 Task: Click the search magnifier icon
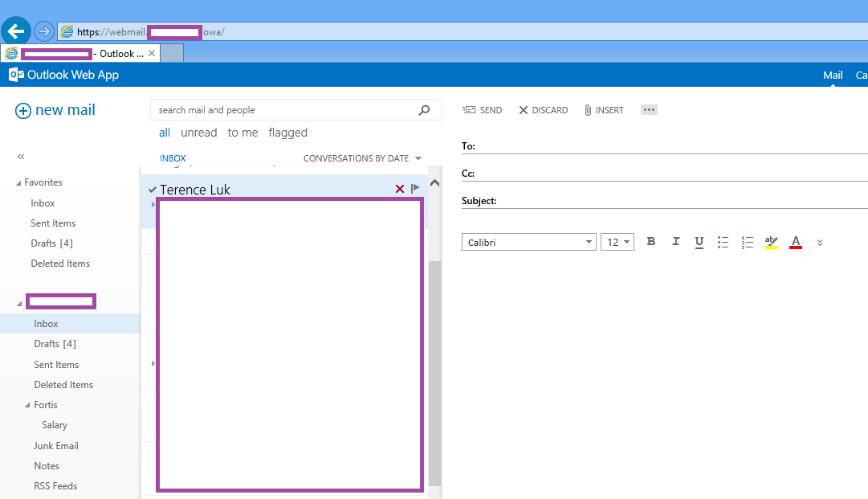(424, 110)
